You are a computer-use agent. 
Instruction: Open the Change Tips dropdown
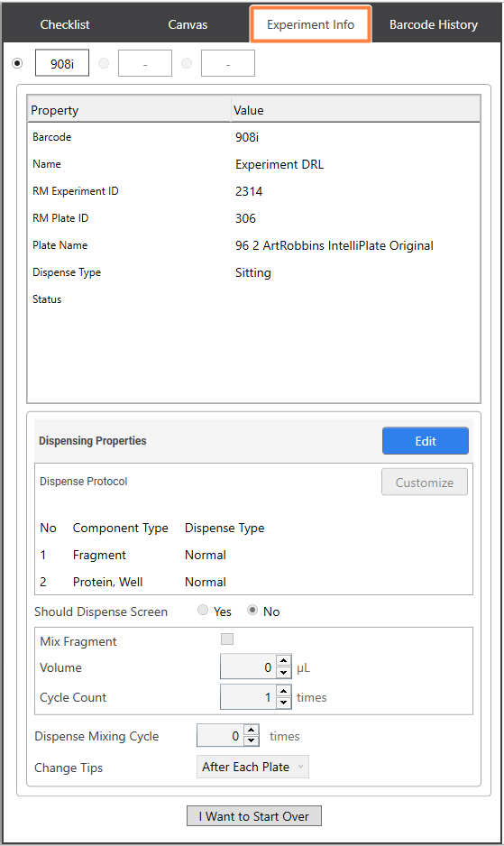point(252,767)
